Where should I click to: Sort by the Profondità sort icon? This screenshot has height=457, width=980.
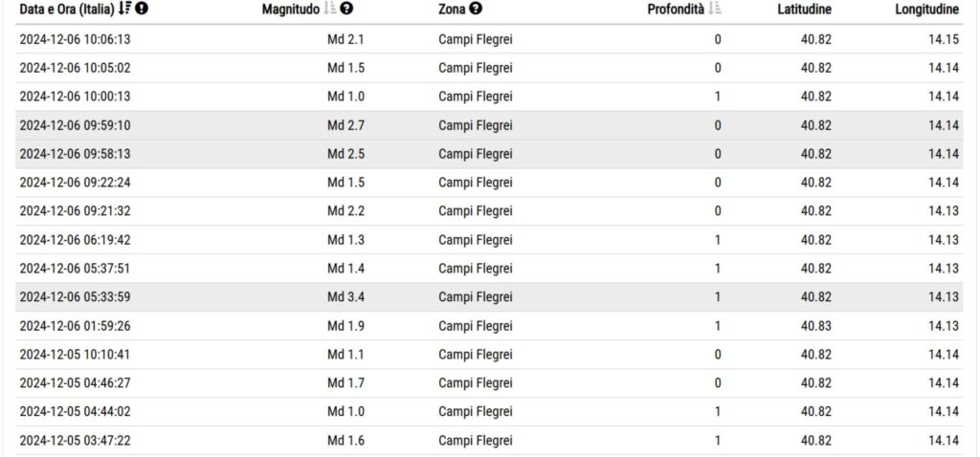(716, 9)
